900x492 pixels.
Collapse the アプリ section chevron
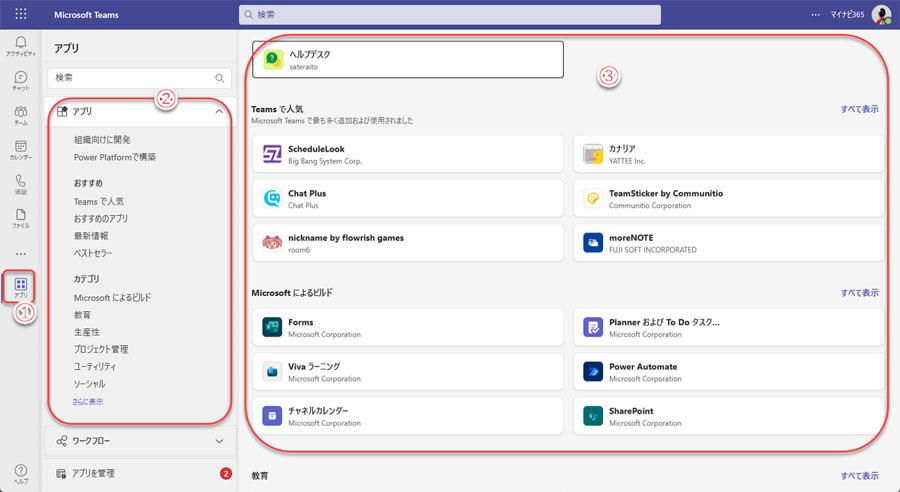click(219, 111)
